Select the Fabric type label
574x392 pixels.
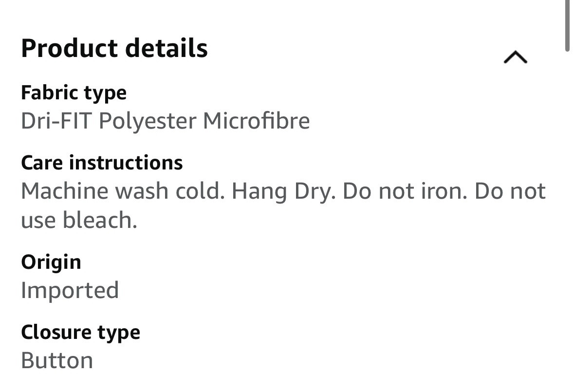point(74,93)
